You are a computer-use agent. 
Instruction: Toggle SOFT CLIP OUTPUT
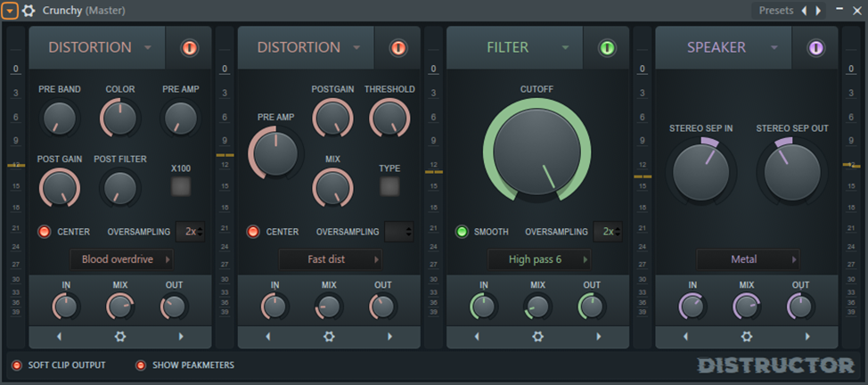coord(17,365)
